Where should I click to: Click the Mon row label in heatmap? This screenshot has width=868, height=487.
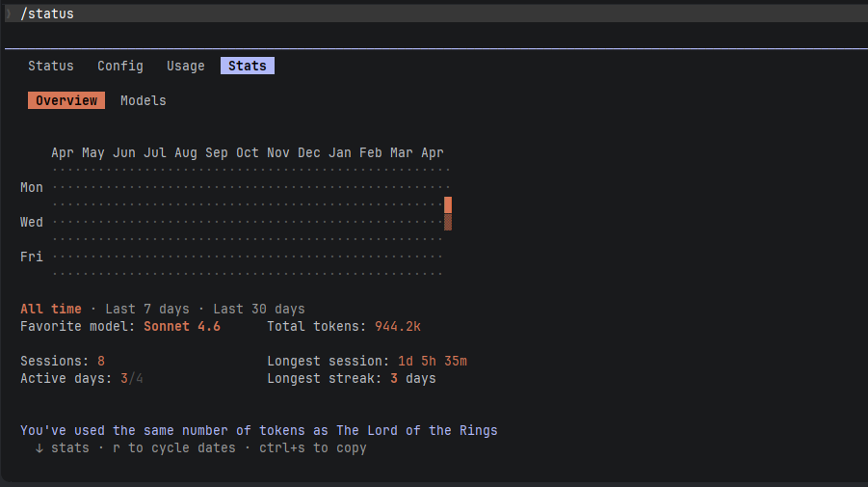(x=32, y=187)
